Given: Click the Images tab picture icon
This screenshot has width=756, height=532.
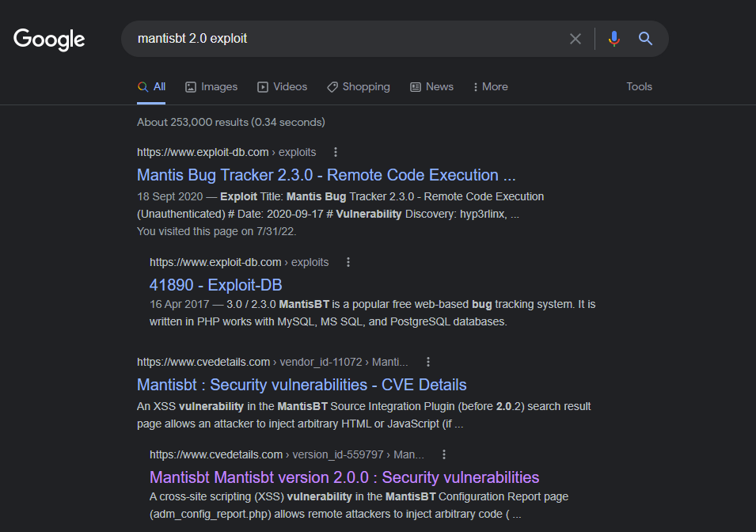Looking at the screenshot, I should pos(191,87).
